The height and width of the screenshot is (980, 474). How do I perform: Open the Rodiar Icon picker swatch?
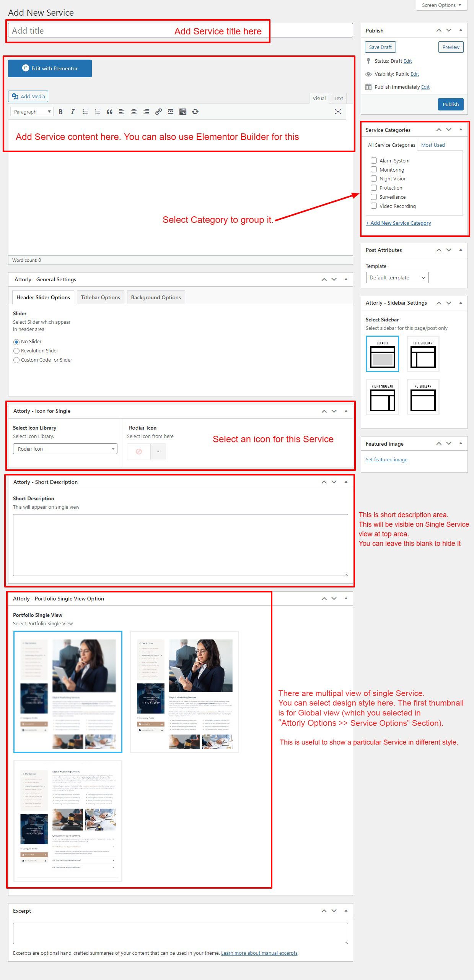(x=139, y=451)
